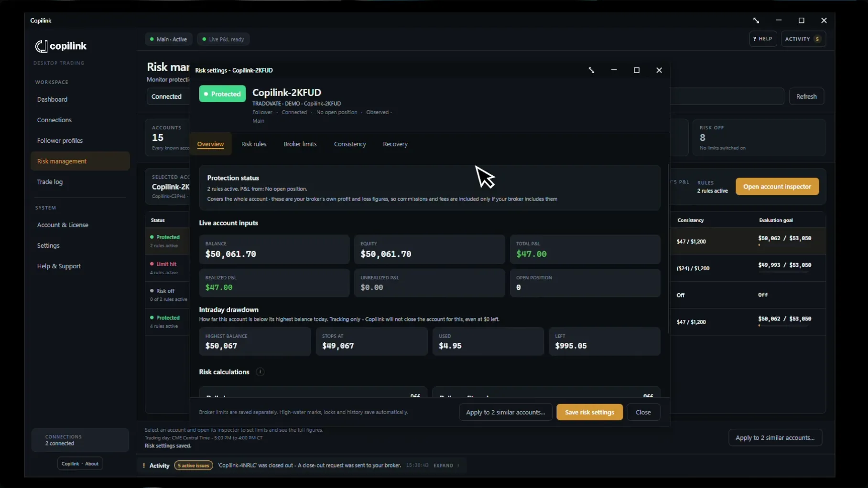Open Trade log in the sidebar
Viewport: 868px width, 488px height.
click(80, 182)
